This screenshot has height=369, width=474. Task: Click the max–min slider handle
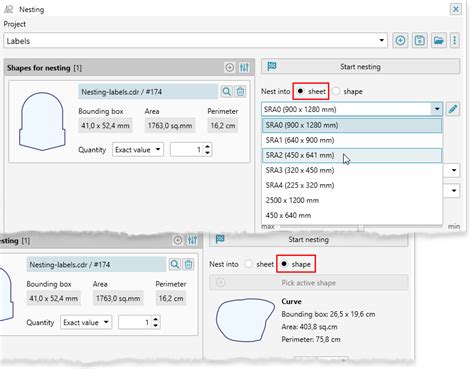(x=360, y=228)
